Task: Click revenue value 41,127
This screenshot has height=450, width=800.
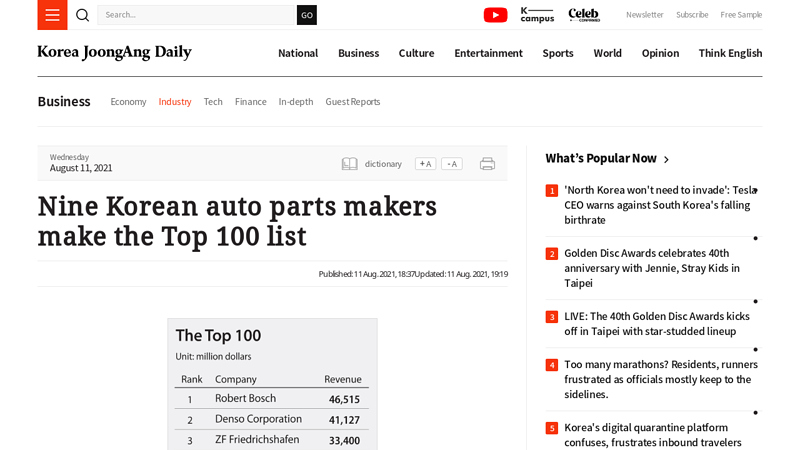Action: coord(344,420)
